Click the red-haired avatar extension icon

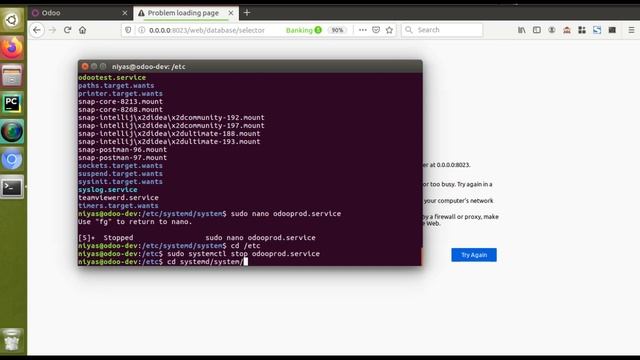point(567,30)
